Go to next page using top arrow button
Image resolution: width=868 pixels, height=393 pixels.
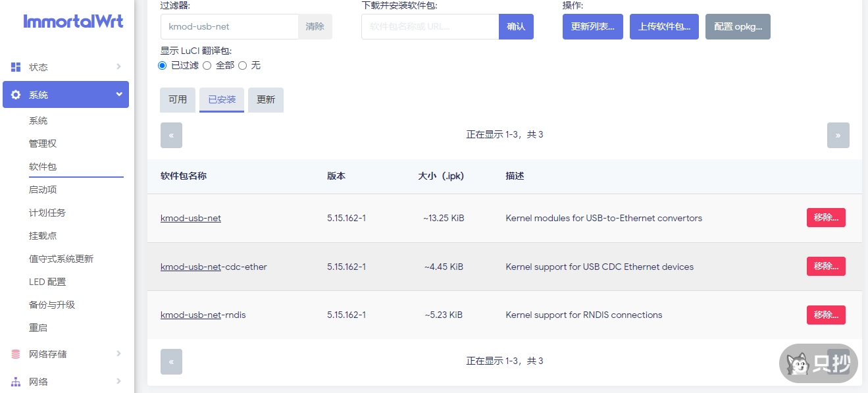(838, 135)
